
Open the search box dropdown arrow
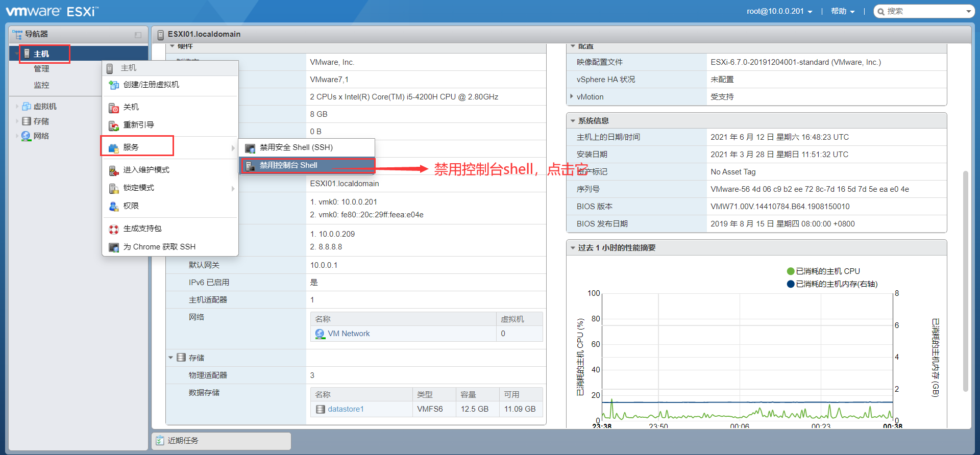[x=968, y=11]
